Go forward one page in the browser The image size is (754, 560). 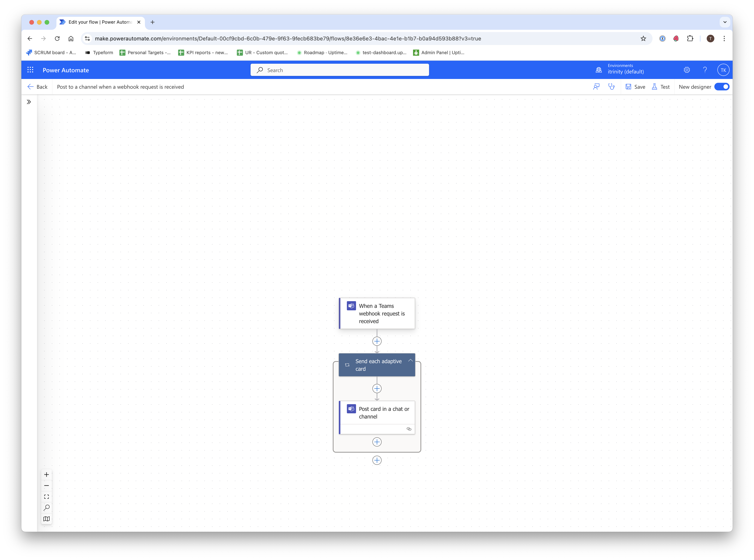point(43,38)
